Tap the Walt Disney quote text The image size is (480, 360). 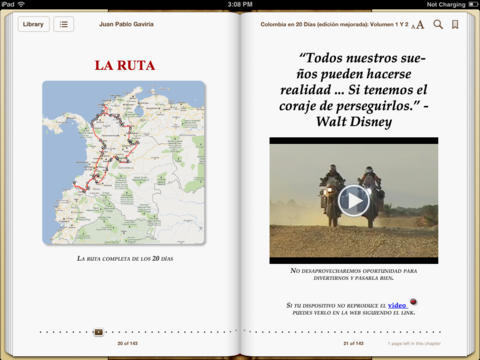[x=354, y=89]
